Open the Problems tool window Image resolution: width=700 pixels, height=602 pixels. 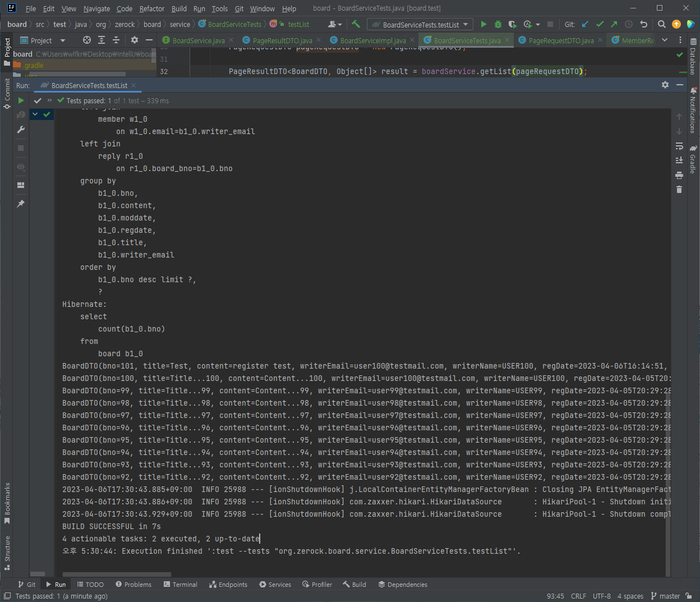[133, 584]
